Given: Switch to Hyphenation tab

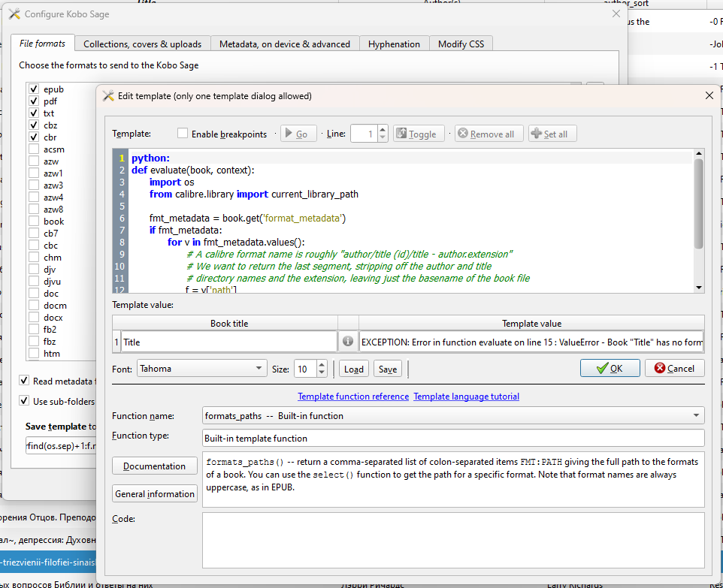Looking at the screenshot, I should coord(394,44).
